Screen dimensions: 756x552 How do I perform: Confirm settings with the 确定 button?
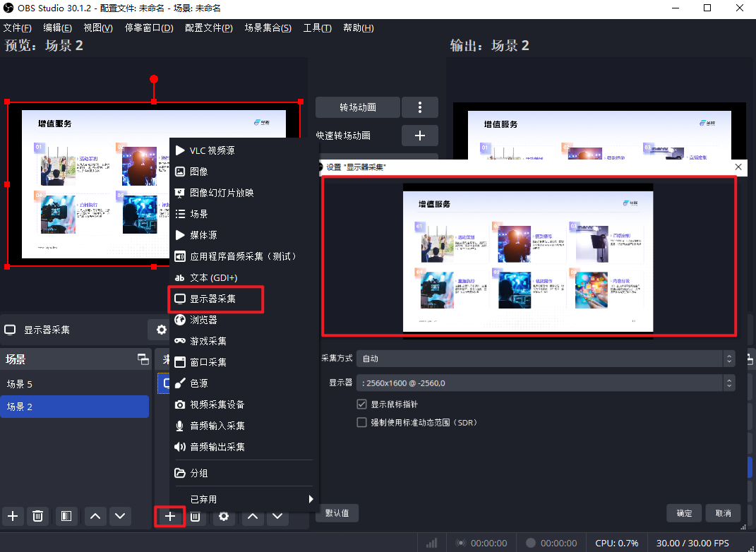683,513
